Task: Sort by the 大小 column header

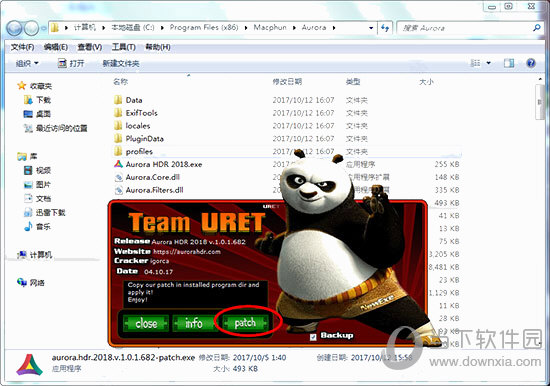Action: pos(426,82)
